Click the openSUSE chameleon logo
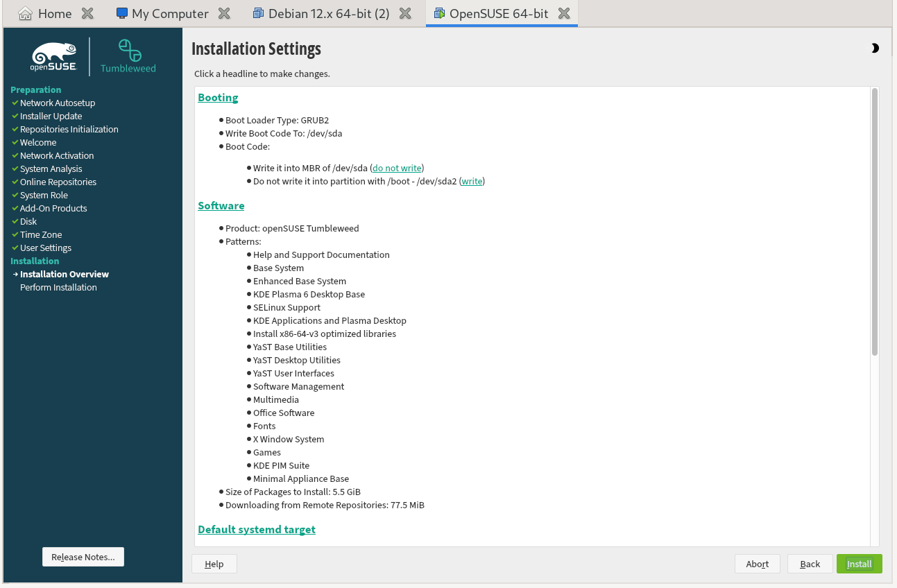The width and height of the screenshot is (897, 588). pyautogui.click(x=54, y=57)
